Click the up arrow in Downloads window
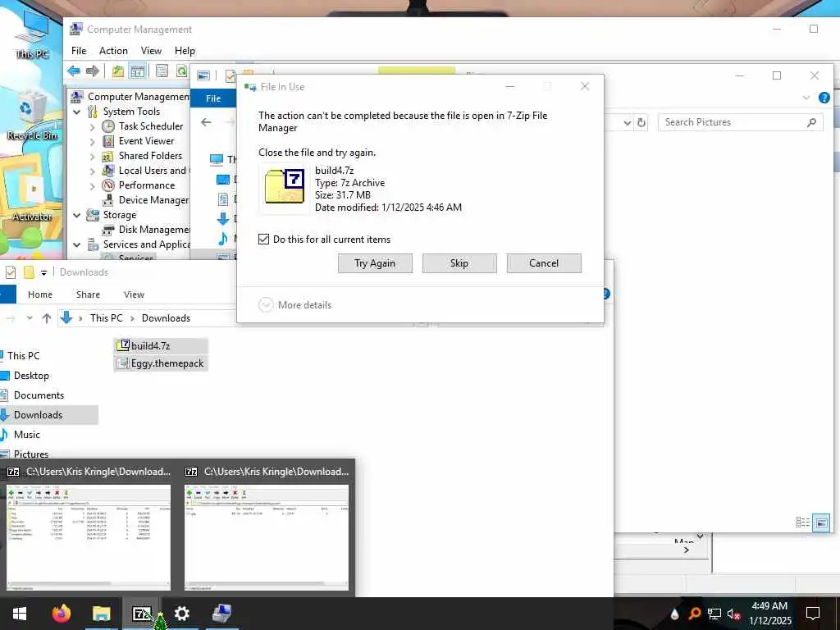The height and width of the screenshot is (630, 840). 47,318
